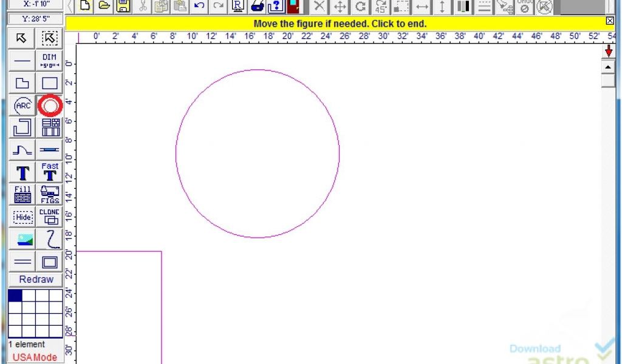622x364 pixels.
Task: Open the Fill pattern tool
Action: pyautogui.click(x=22, y=195)
